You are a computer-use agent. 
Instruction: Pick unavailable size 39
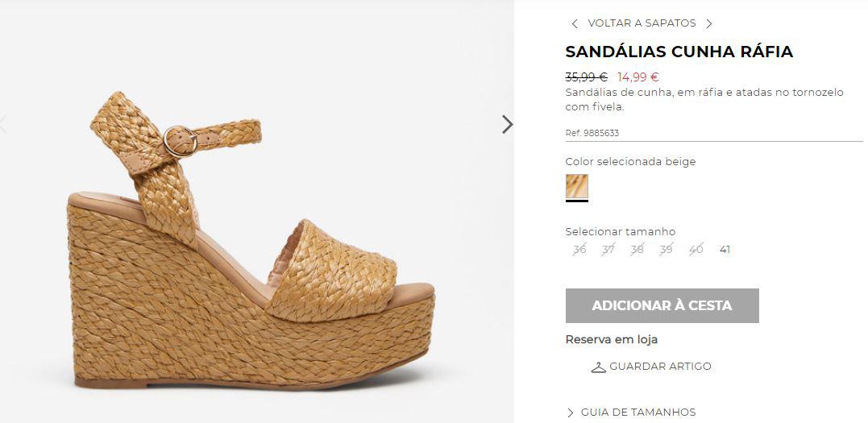click(666, 250)
